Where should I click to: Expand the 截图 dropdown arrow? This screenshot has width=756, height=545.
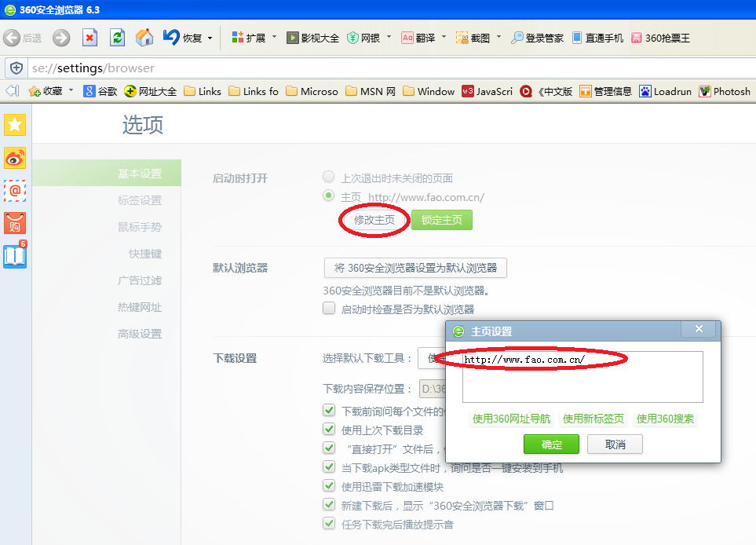pos(499,37)
